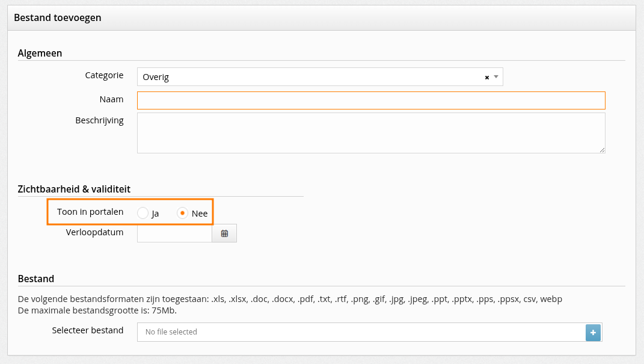Open the Categorie dropdown arrow
Image resolution: width=644 pixels, height=364 pixels.
click(x=496, y=77)
